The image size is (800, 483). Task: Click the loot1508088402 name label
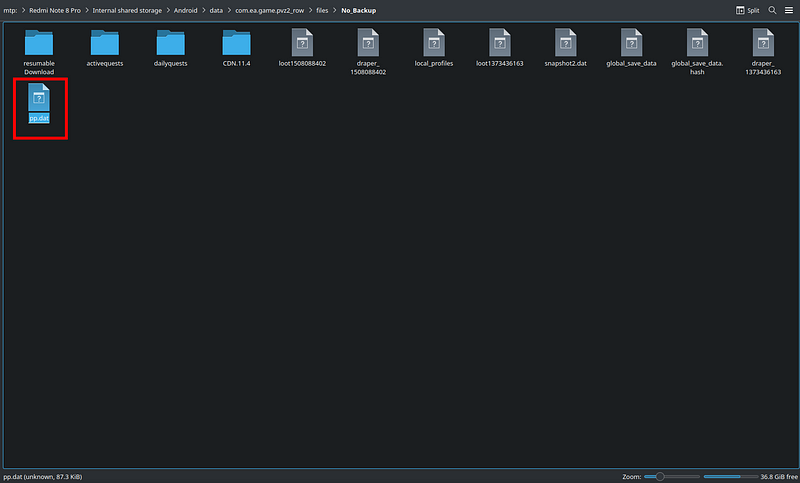point(302,63)
